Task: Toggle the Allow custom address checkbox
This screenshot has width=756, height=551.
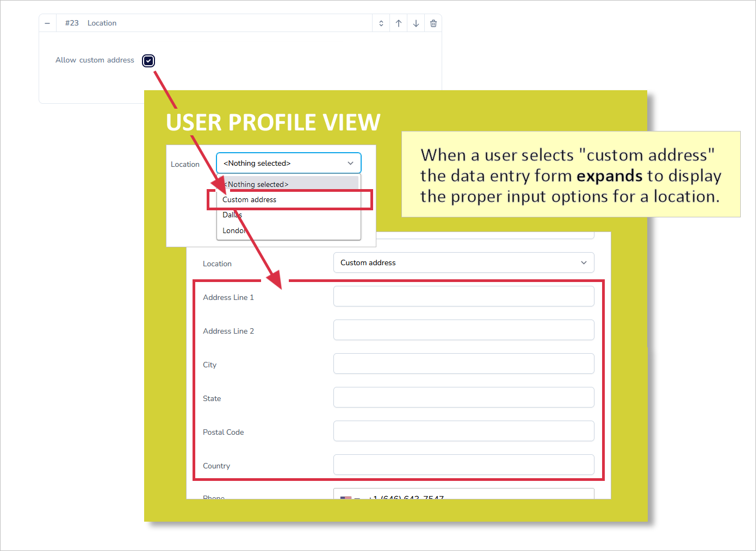Action: (x=148, y=60)
